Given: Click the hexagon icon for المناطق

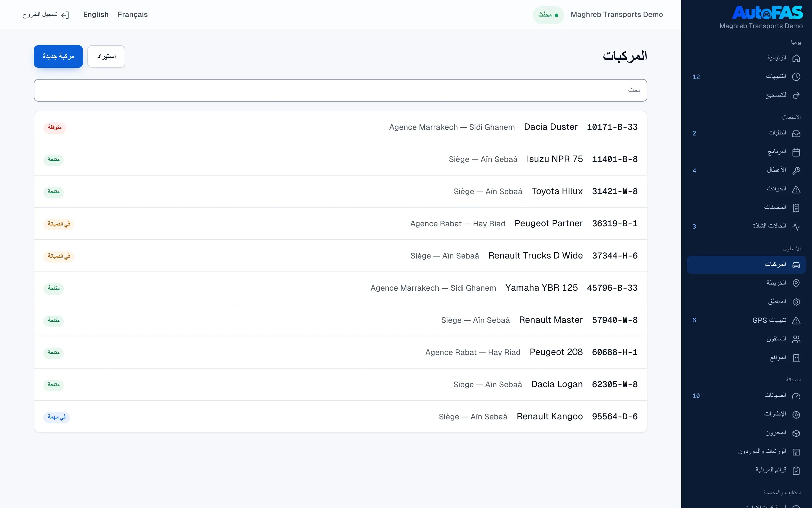Looking at the screenshot, I should tap(796, 302).
